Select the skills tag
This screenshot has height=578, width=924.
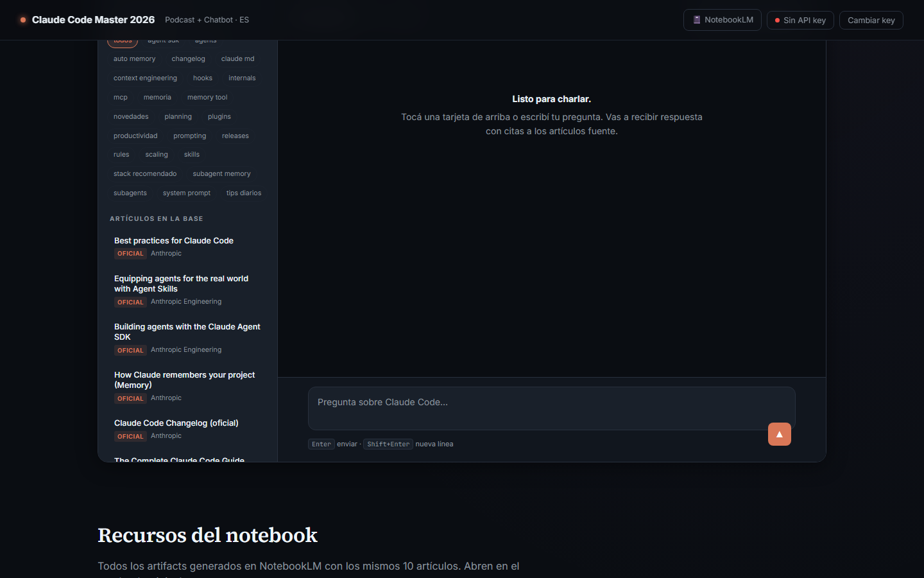(192, 154)
